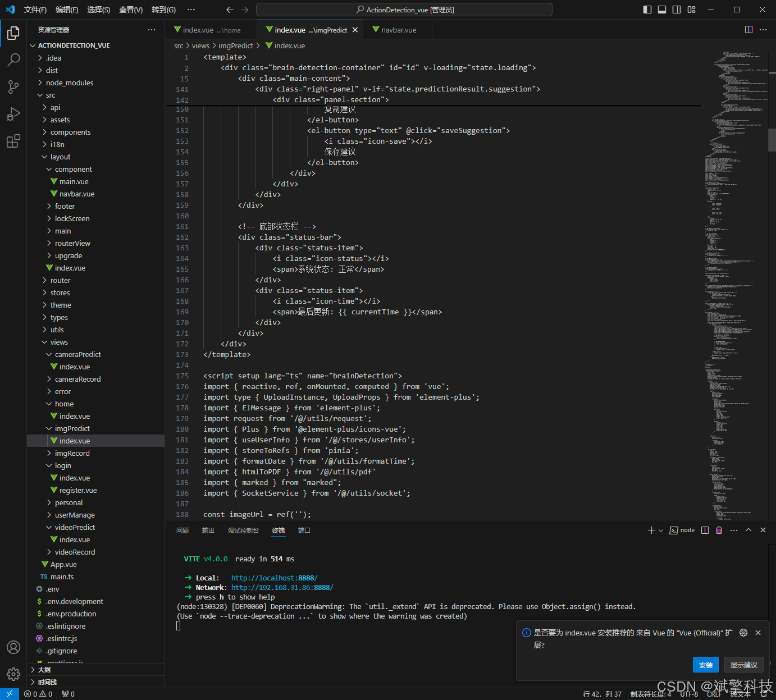Image resolution: width=776 pixels, height=700 pixels.
Task: Kill terminal with the trash icon
Action: tap(719, 530)
